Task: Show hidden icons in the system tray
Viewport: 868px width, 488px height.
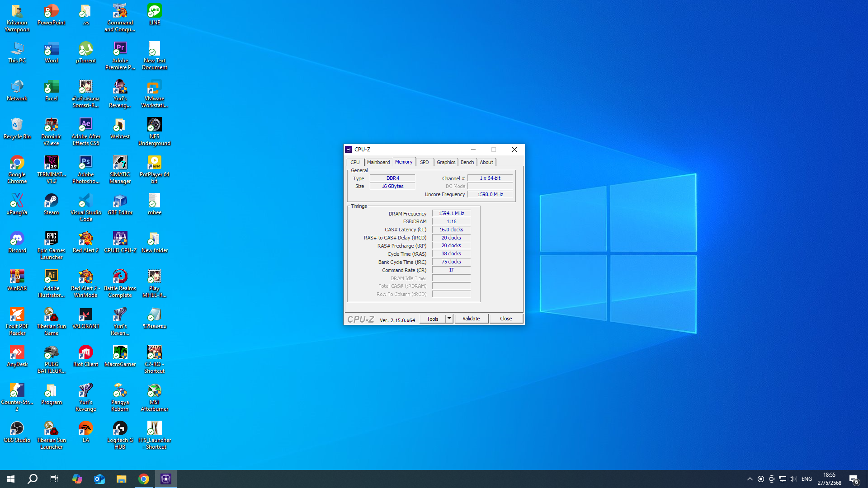Action: click(x=750, y=479)
